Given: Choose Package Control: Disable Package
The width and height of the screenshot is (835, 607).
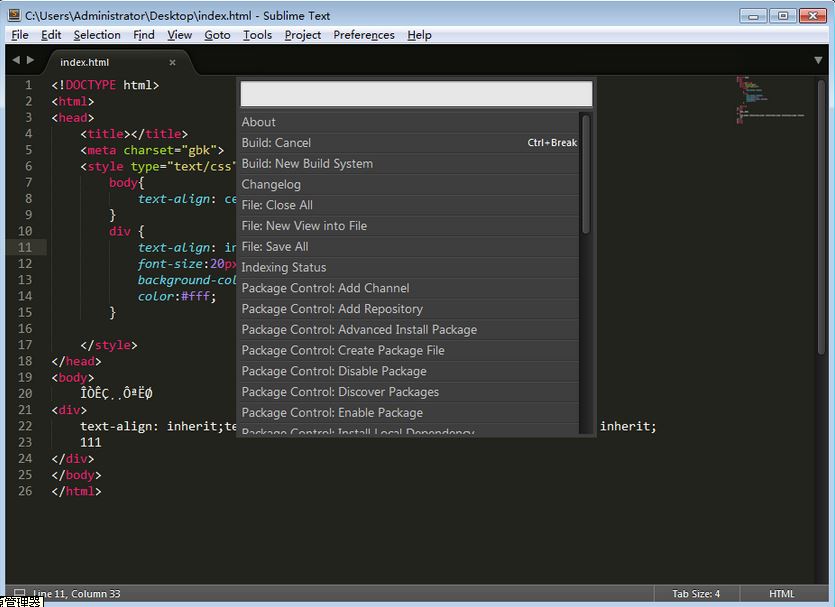Looking at the screenshot, I should click(x=409, y=371).
